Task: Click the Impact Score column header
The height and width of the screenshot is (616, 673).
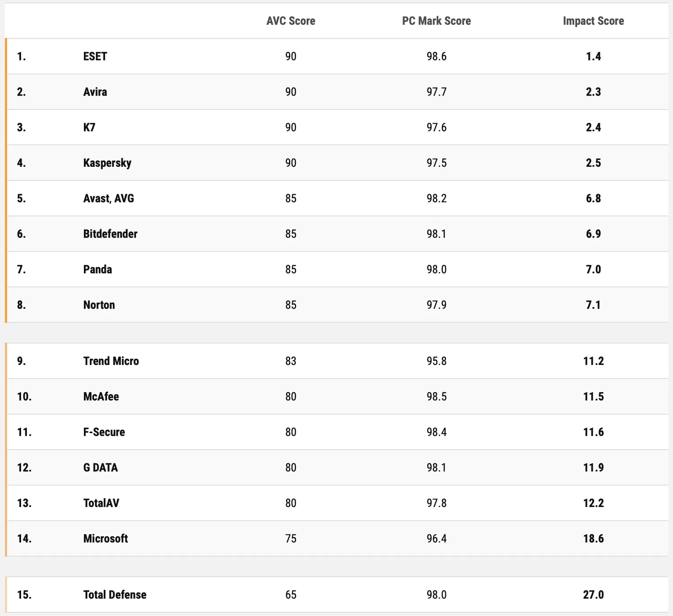Action: coord(593,21)
